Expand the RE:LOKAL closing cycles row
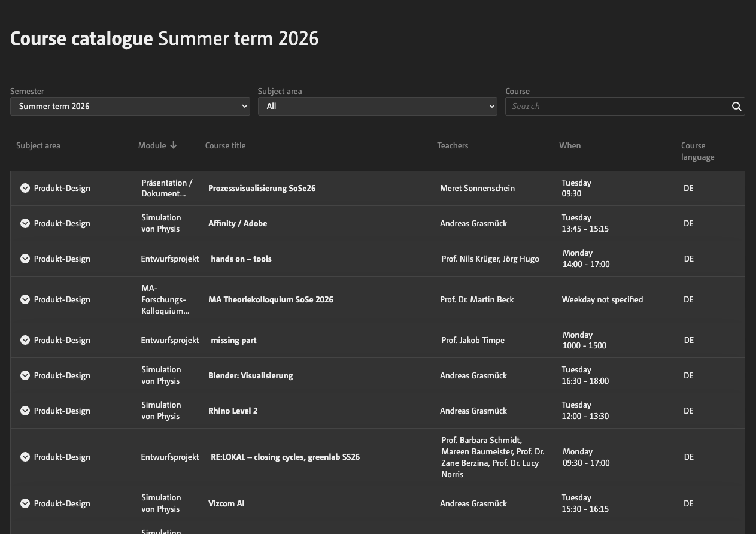756x534 pixels. (x=25, y=457)
